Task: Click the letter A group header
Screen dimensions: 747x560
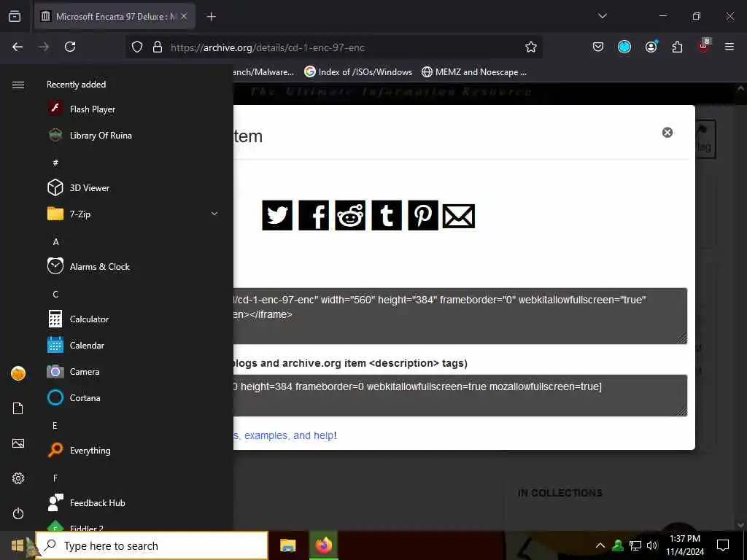Action: [55, 242]
